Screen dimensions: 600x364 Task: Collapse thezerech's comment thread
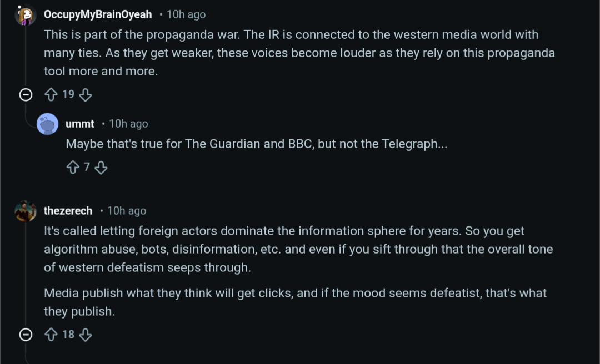[26, 335]
